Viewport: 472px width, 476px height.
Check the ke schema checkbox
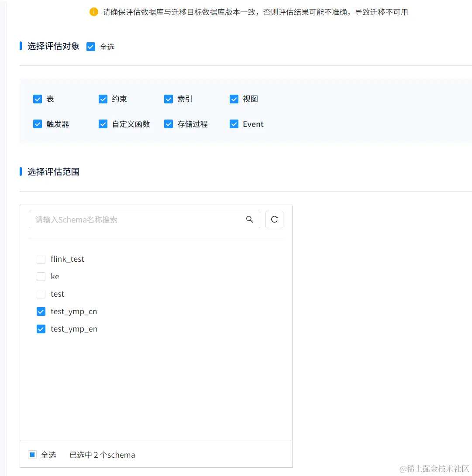tap(41, 277)
